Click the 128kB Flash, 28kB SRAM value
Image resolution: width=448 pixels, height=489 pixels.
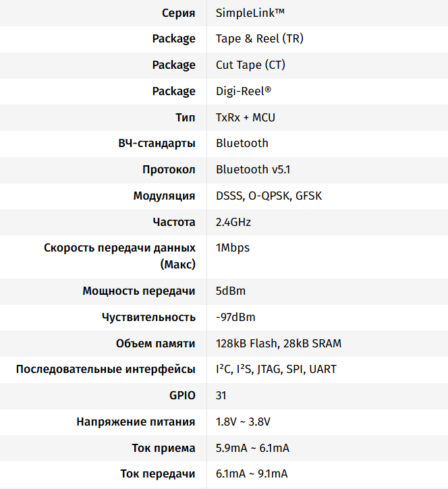279,343
